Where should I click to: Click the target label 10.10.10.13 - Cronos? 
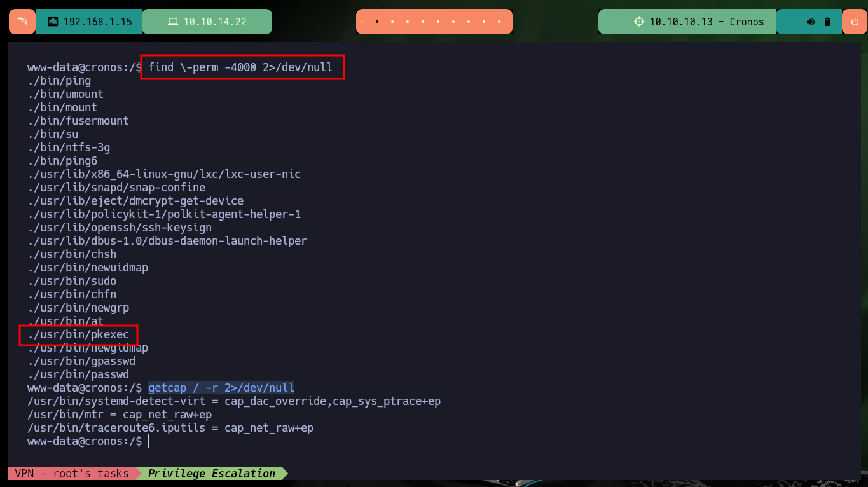[x=706, y=22]
